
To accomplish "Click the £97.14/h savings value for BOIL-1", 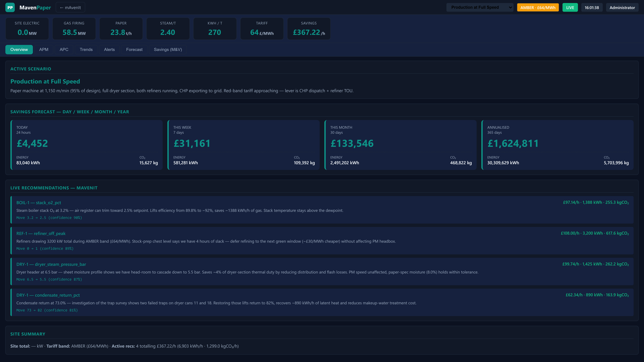I will tap(571, 202).
